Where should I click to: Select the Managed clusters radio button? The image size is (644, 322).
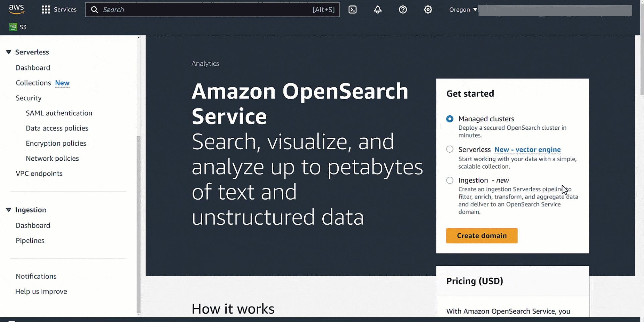tap(450, 119)
